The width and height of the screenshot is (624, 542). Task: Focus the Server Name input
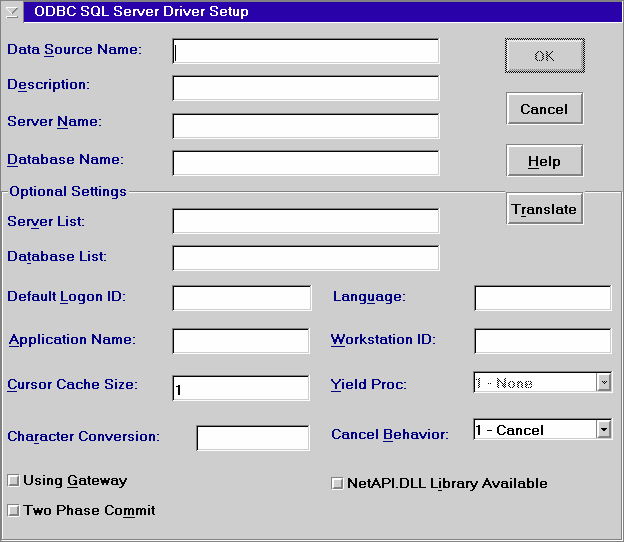pyautogui.click(x=306, y=126)
